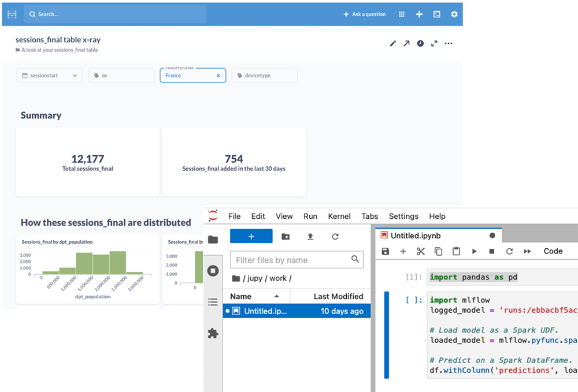Click the cut cells scissors icon
The width and height of the screenshot is (578, 392).
tap(421, 251)
